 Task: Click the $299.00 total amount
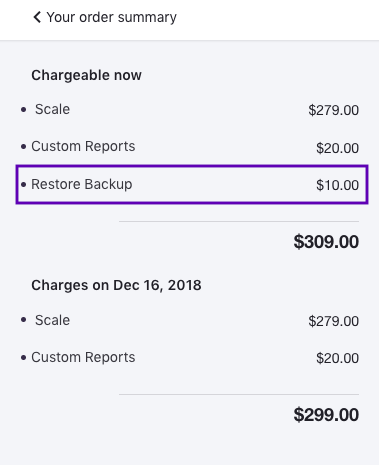pos(326,415)
